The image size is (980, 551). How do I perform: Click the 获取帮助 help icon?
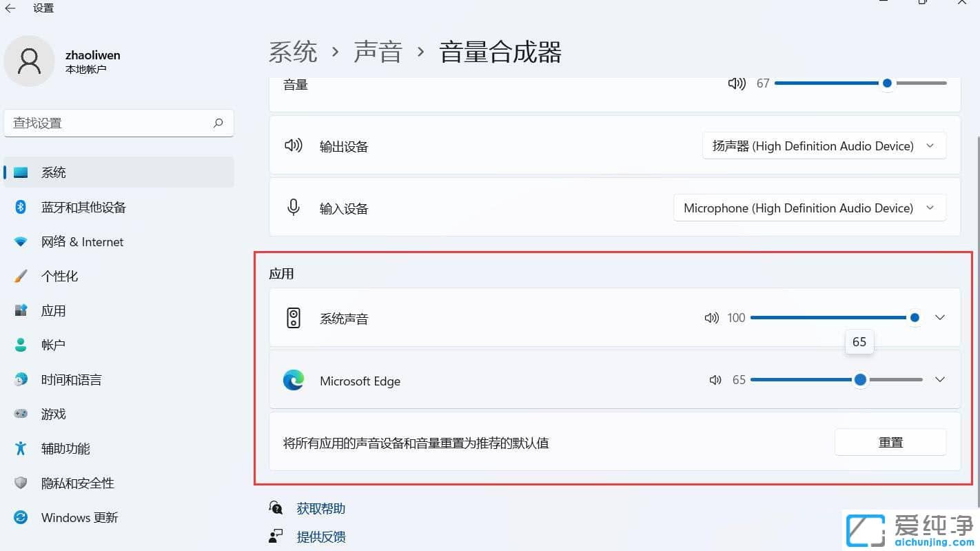coord(275,508)
